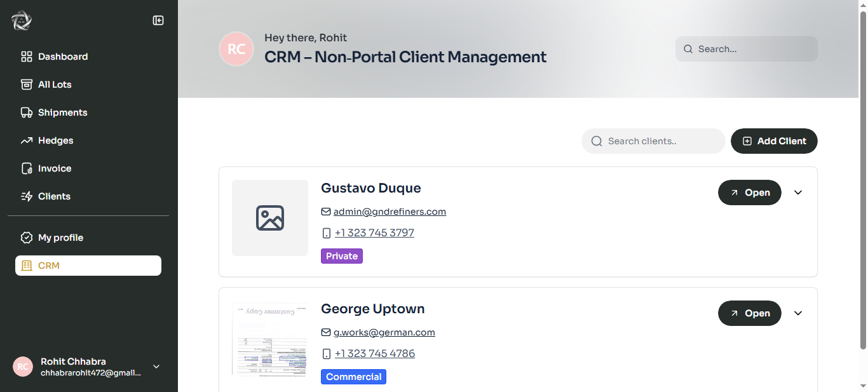Screen dimensions: 868x392
Task: Click the phone icon beside +1 323 745 3797
Action: coord(327,233)
